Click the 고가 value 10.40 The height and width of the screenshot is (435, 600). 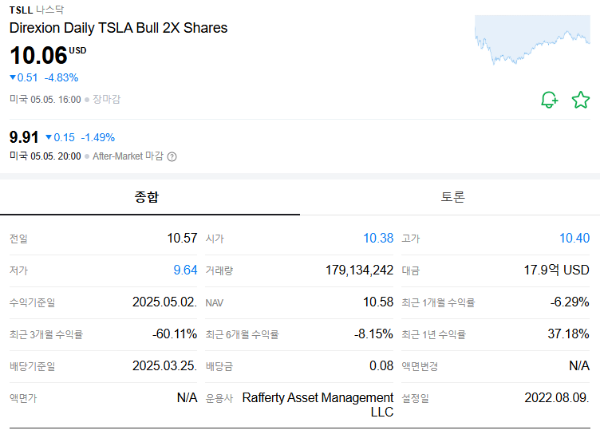coord(574,238)
